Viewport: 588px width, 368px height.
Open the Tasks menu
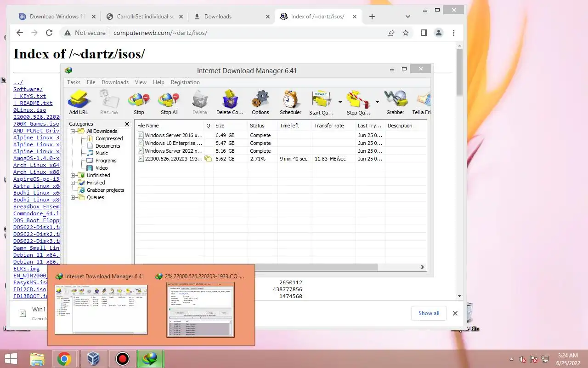pyautogui.click(x=73, y=82)
